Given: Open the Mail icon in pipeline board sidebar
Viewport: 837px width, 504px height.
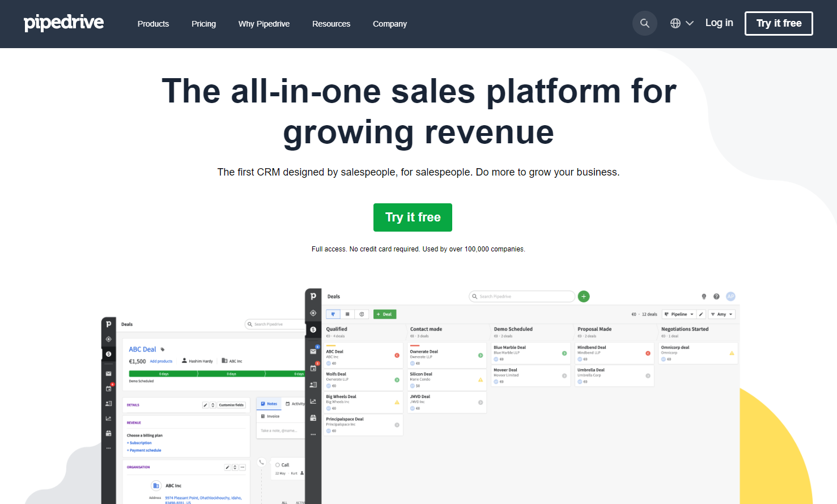Looking at the screenshot, I should [313, 351].
